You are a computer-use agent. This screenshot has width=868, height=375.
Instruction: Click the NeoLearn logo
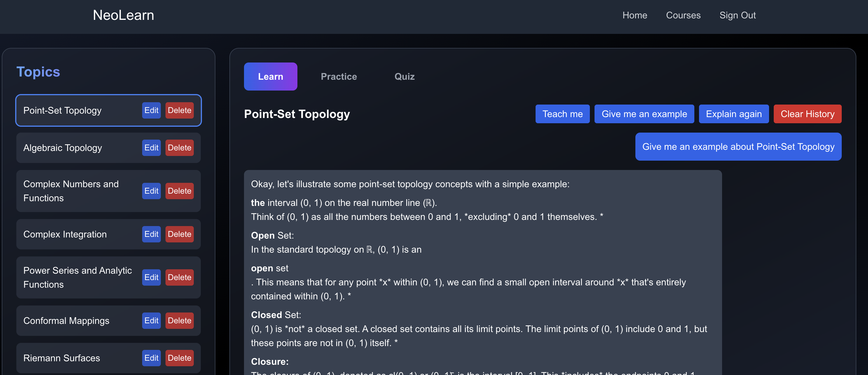[123, 15]
